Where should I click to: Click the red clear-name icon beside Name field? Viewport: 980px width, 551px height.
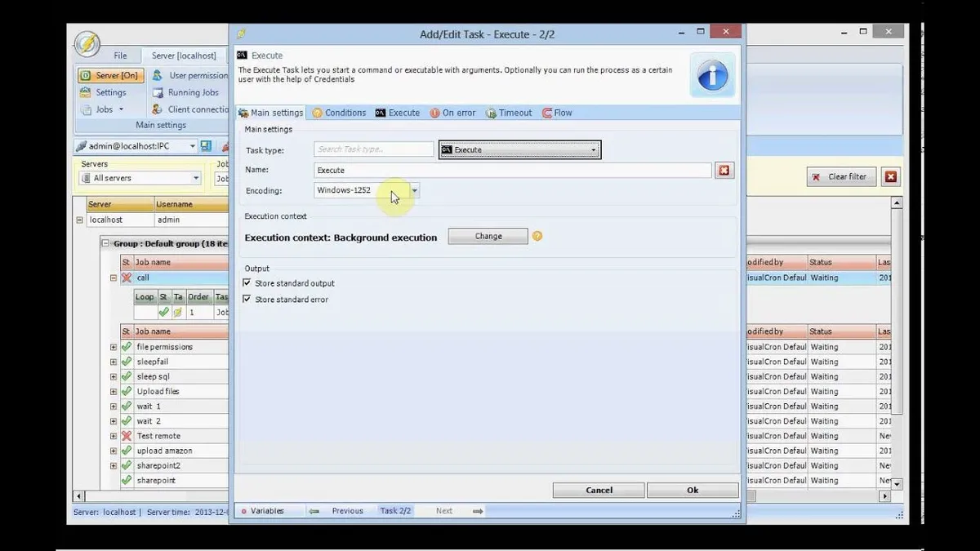click(x=724, y=170)
